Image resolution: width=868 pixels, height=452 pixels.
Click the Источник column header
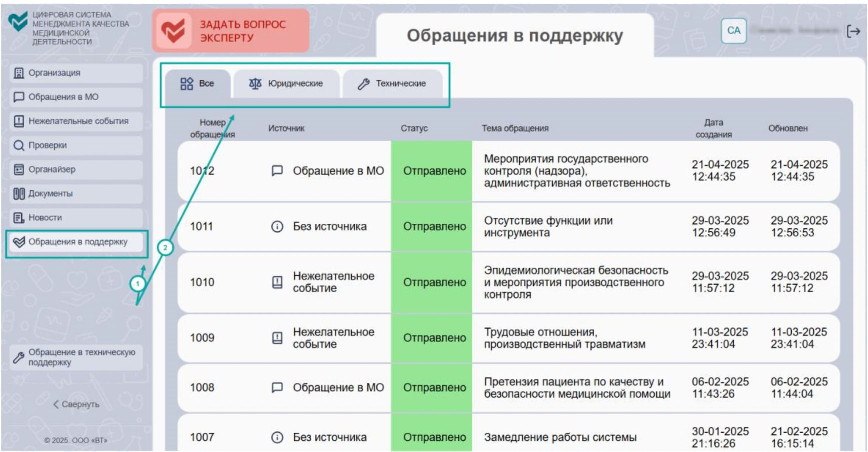pyautogui.click(x=286, y=128)
